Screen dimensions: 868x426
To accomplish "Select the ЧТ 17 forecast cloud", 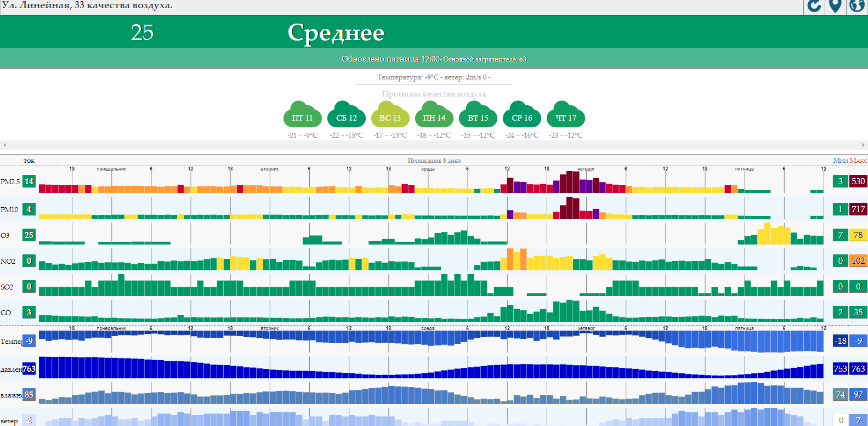I will (x=565, y=115).
